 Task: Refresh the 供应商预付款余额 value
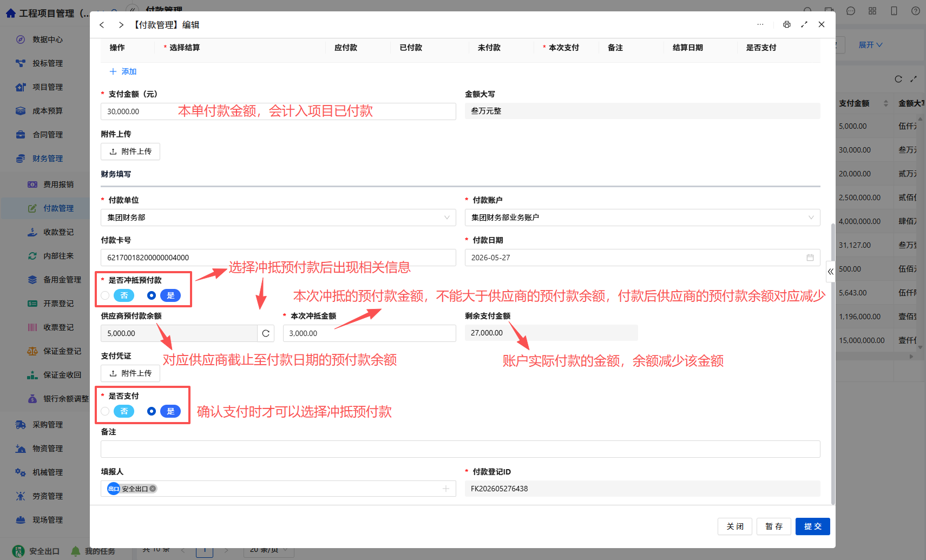pyautogui.click(x=266, y=333)
